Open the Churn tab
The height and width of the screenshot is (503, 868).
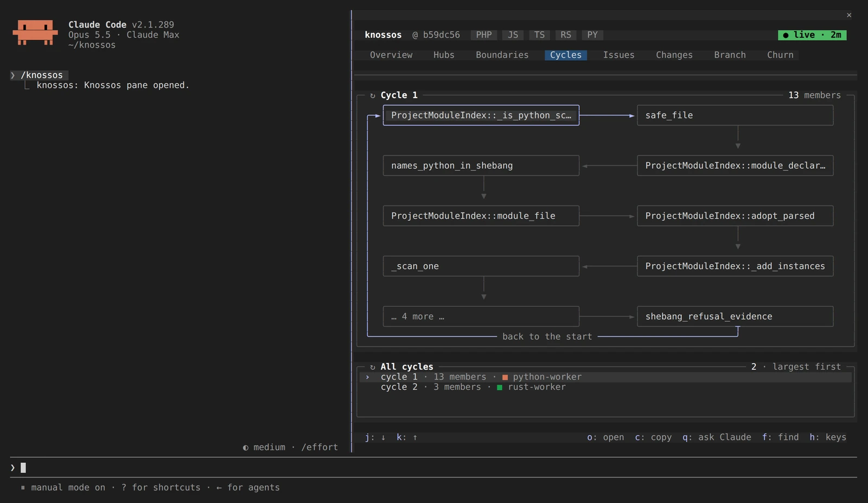pos(780,55)
